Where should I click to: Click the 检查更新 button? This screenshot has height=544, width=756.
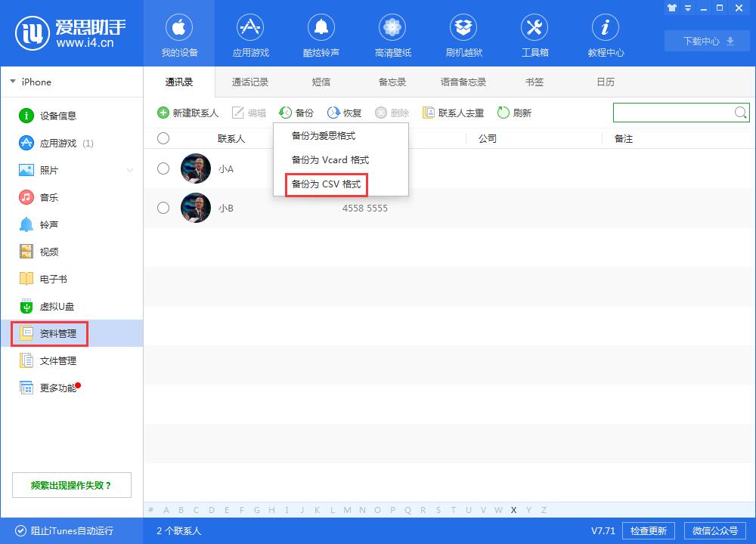coord(649,530)
